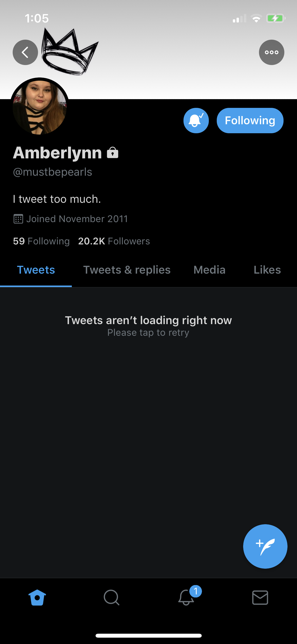
Task: Tap the back arrow button
Action: tap(25, 52)
